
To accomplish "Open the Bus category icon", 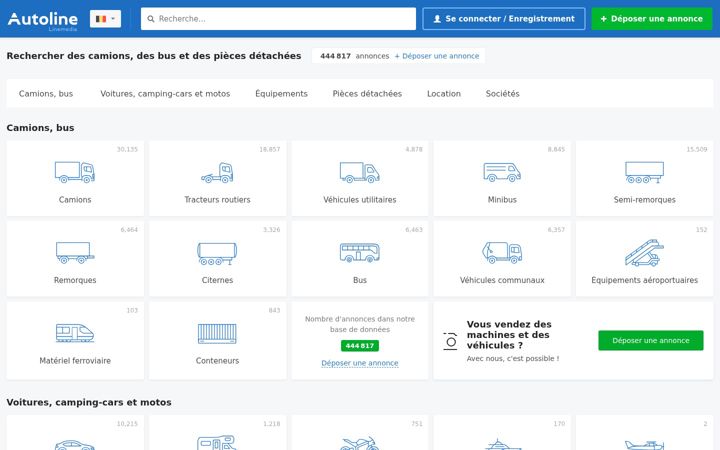I will (360, 253).
